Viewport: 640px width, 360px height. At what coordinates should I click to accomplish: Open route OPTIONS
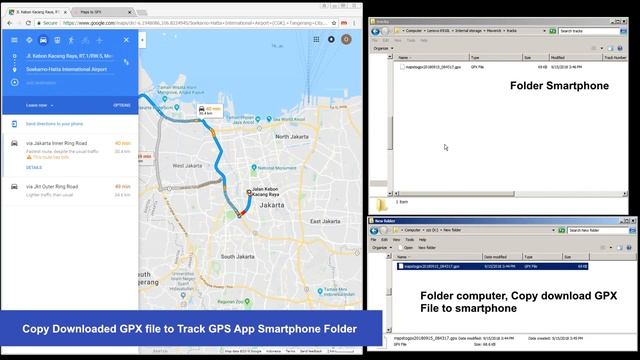coord(122,105)
